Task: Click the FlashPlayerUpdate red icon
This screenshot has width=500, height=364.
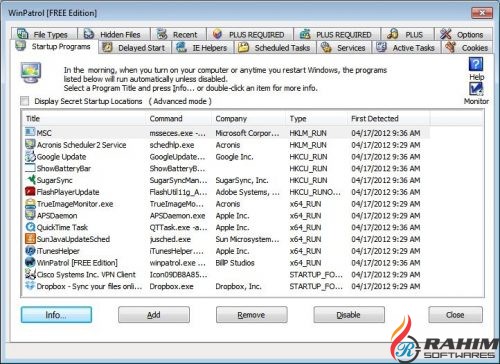Action: click(30, 192)
